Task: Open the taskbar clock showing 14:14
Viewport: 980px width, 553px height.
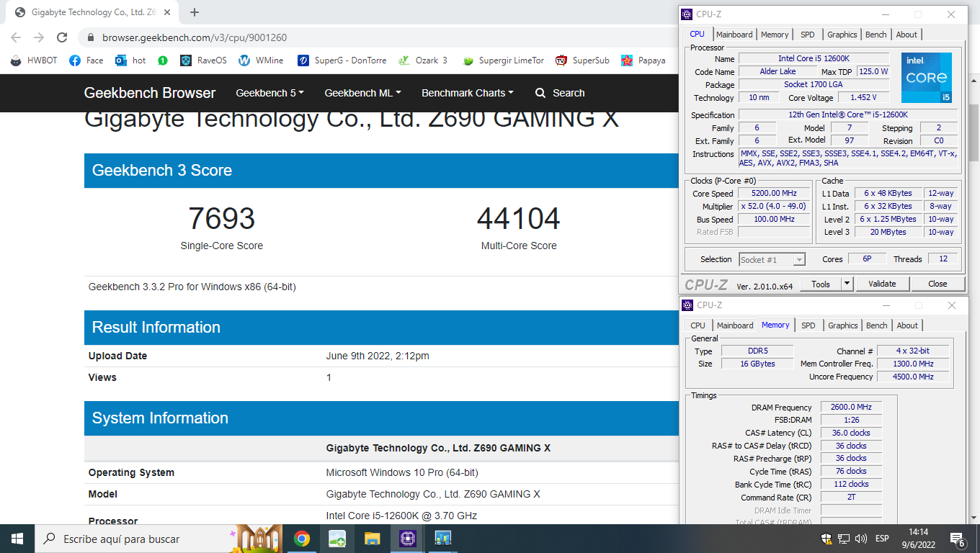Action: click(918, 539)
